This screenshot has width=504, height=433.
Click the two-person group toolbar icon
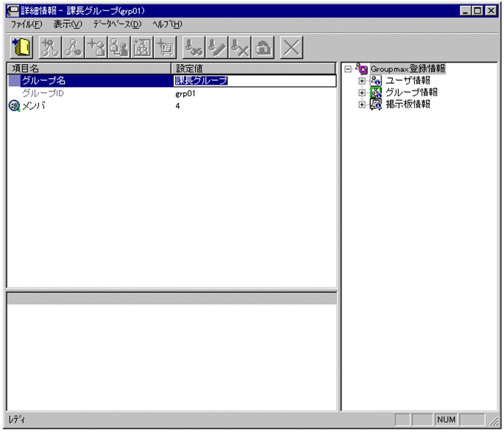point(119,48)
